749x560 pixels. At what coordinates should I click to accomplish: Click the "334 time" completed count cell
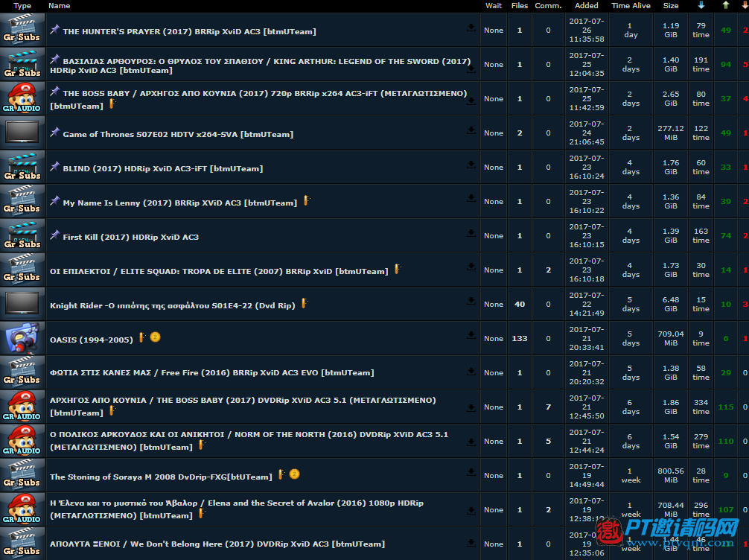coord(701,407)
